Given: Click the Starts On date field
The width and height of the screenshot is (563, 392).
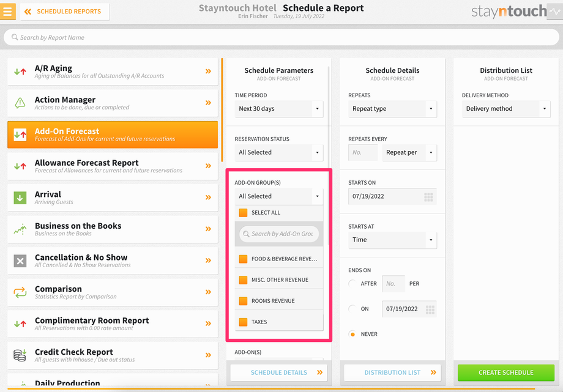Looking at the screenshot, I should [x=392, y=196].
